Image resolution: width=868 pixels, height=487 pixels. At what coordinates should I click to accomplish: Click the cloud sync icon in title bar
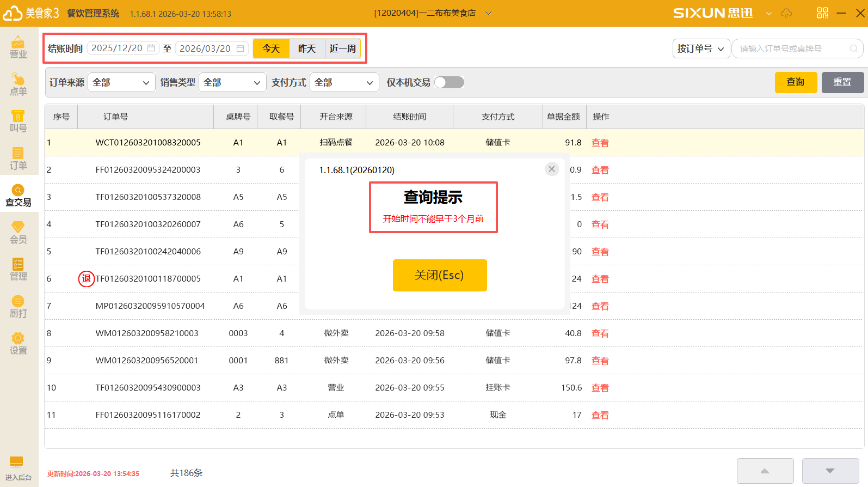pyautogui.click(x=786, y=13)
